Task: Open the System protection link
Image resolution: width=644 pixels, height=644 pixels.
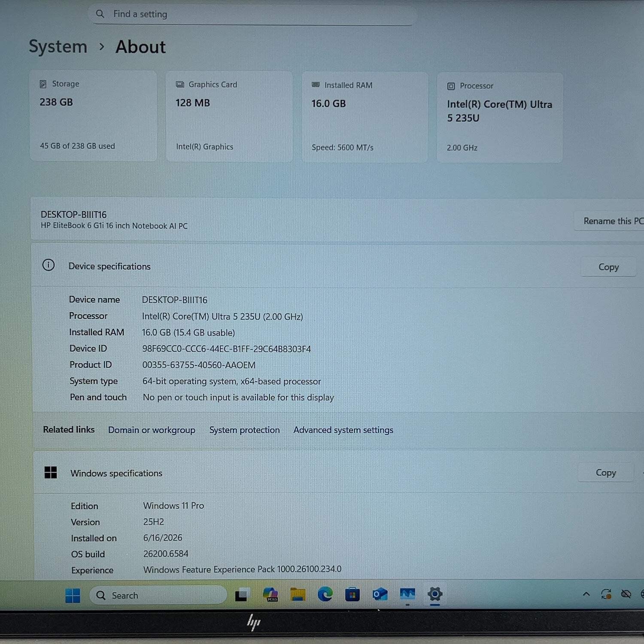Action: [x=244, y=430]
